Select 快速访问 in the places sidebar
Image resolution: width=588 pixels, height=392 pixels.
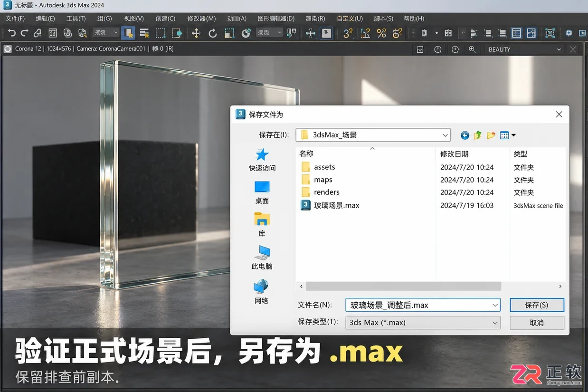[262, 160]
